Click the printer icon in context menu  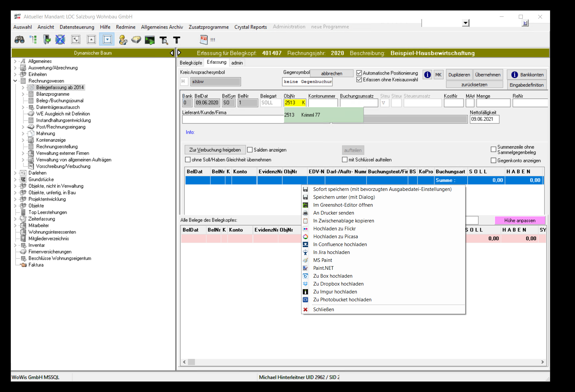[x=305, y=213]
